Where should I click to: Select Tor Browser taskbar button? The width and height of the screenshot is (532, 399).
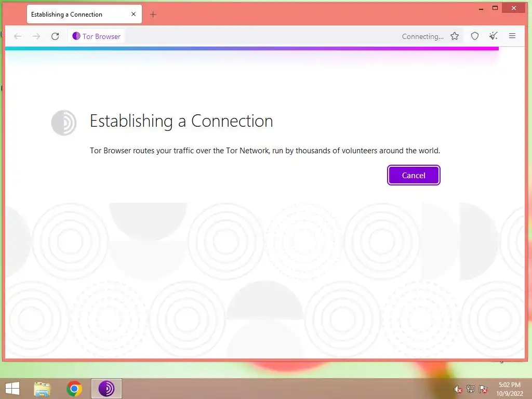107,389
